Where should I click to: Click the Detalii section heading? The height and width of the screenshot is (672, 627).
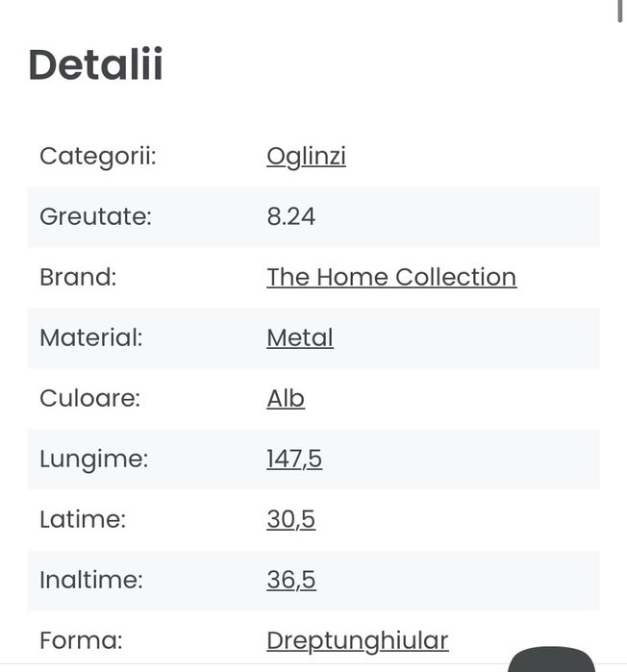point(95,65)
